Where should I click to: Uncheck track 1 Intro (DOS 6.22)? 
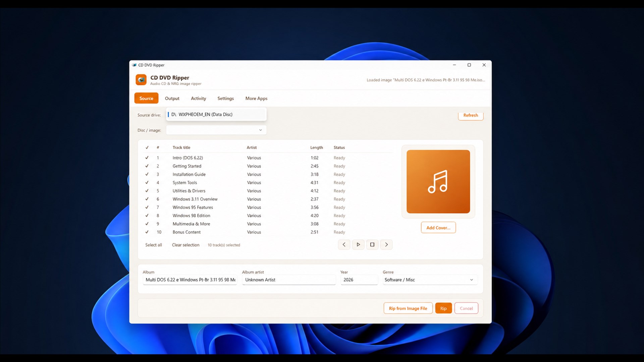[x=147, y=158]
